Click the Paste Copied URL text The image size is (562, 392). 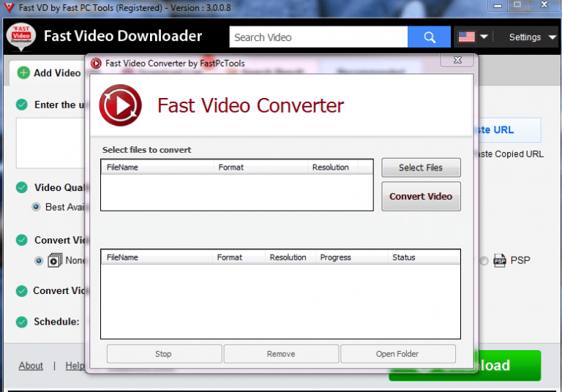click(x=511, y=154)
